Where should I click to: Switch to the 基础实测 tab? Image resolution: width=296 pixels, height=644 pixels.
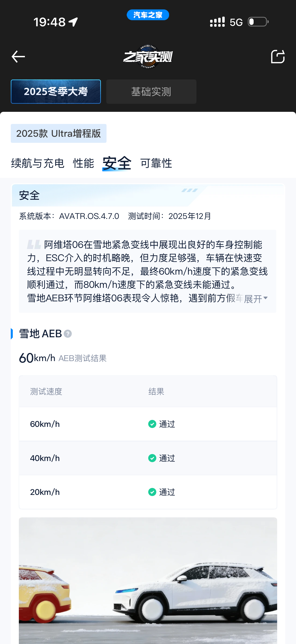point(151,91)
